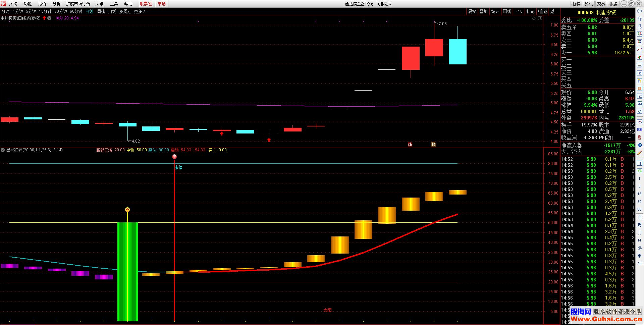Click the 股票池 button

(x=146, y=4)
